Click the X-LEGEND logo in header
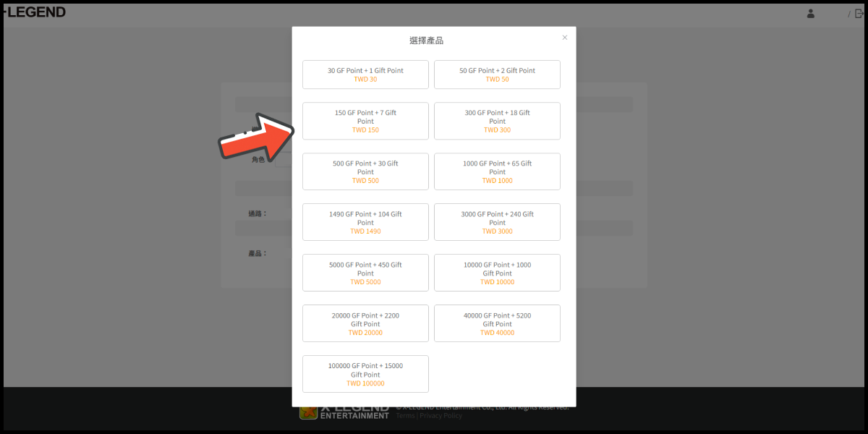The height and width of the screenshot is (434, 868). click(x=35, y=12)
